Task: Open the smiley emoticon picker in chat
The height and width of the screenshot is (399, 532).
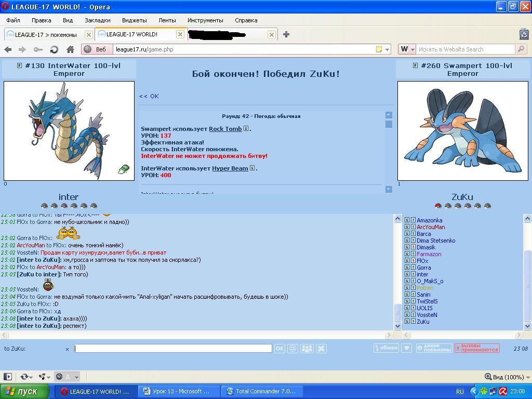Action: point(293,349)
